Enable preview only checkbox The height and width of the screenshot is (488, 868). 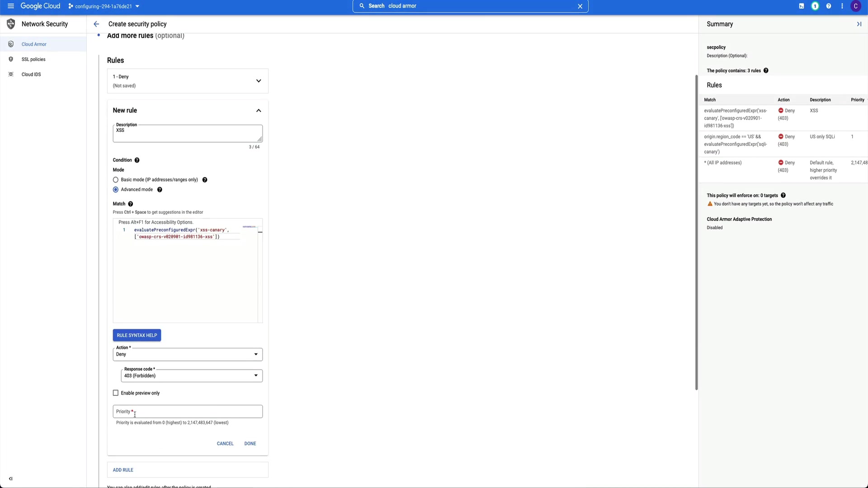116,393
